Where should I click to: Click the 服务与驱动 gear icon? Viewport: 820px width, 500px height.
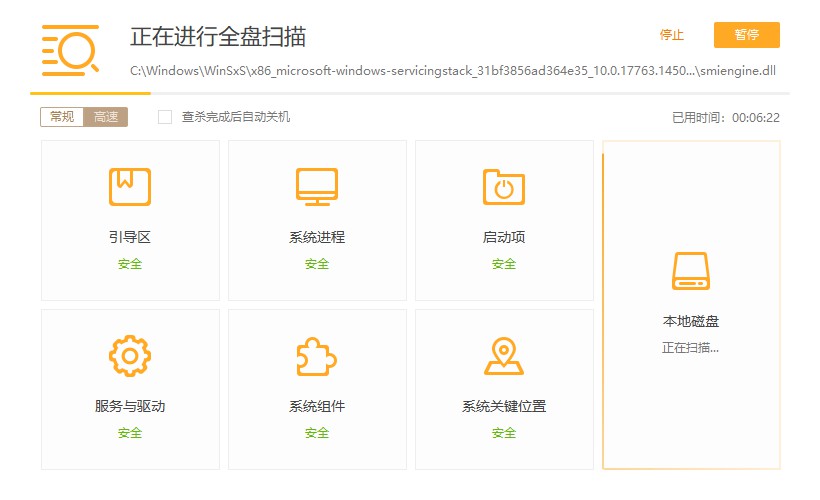[x=129, y=356]
